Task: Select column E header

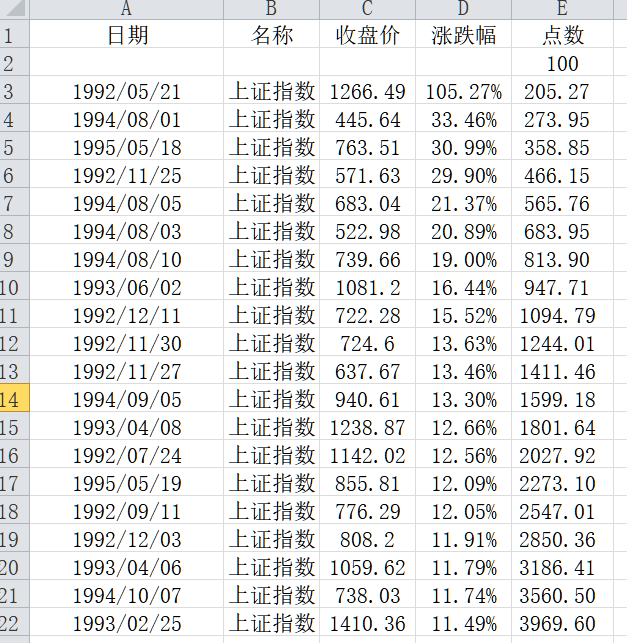Action: pyautogui.click(x=562, y=9)
